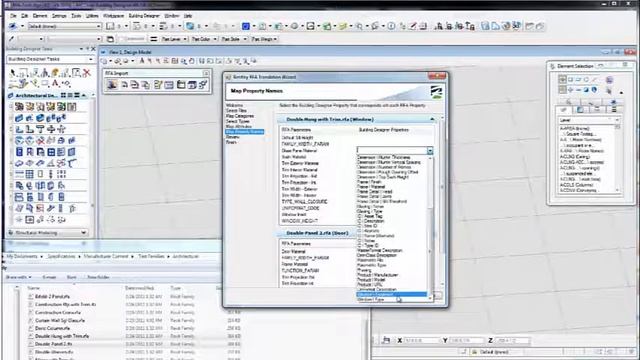Open the Element menu
Viewport: 640px width, 360px height.
[40, 16]
